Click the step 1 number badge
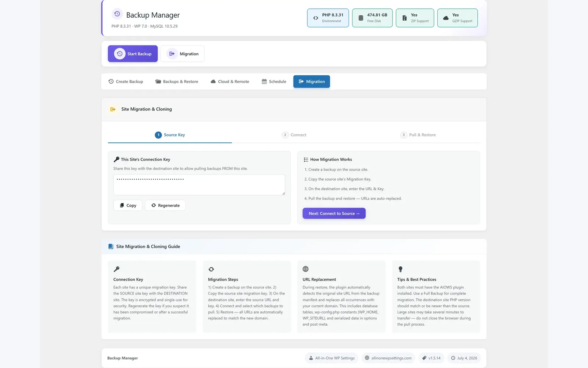The image size is (588, 368). [158, 135]
